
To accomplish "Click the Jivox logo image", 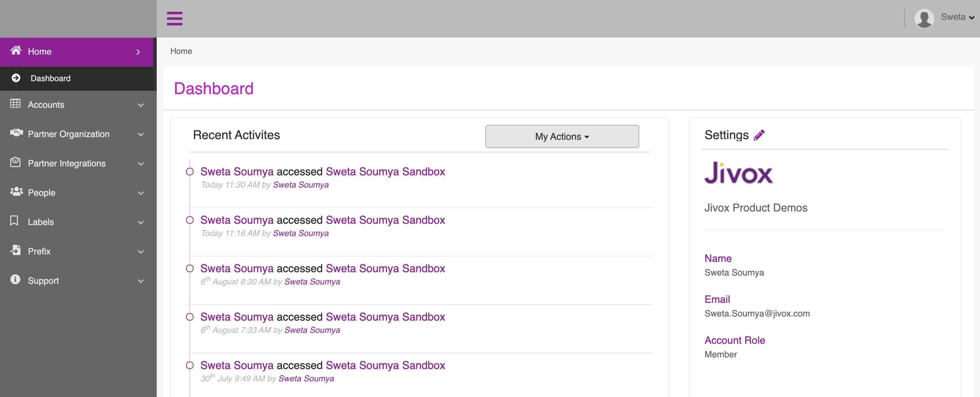I will (x=738, y=173).
